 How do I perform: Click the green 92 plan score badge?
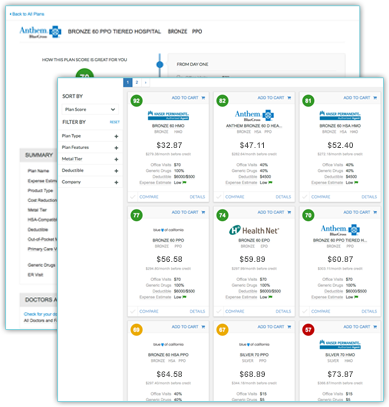coord(137,101)
